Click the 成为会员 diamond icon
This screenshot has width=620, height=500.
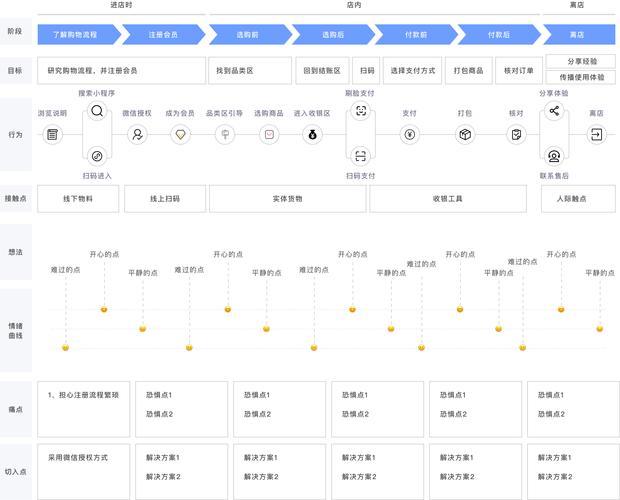coord(180,135)
